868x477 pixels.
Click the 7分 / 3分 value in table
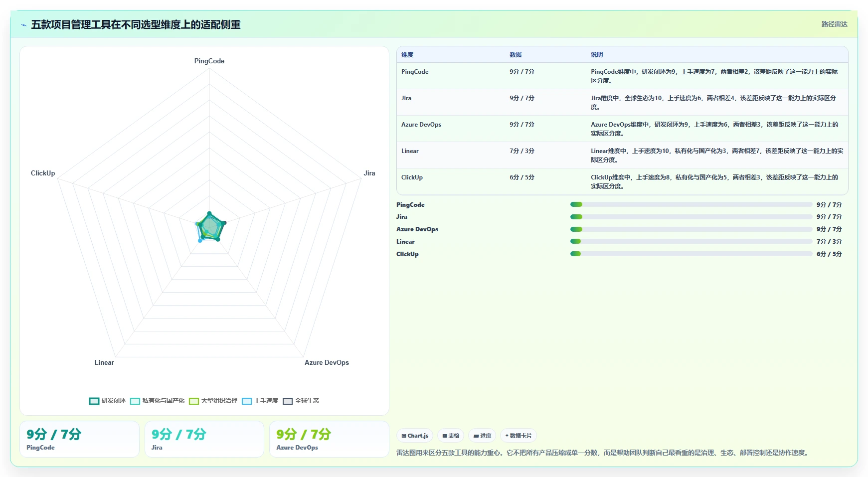[x=522, y=151]
